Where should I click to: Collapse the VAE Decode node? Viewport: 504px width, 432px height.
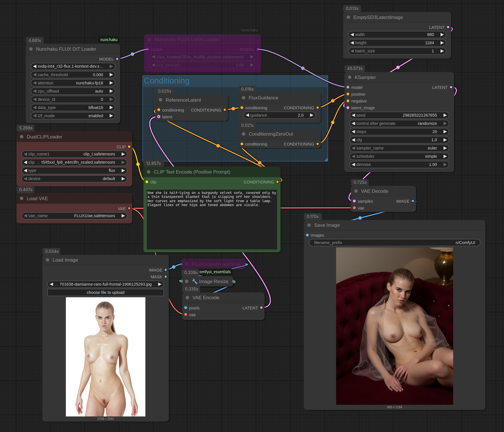(x=356, y=191)
